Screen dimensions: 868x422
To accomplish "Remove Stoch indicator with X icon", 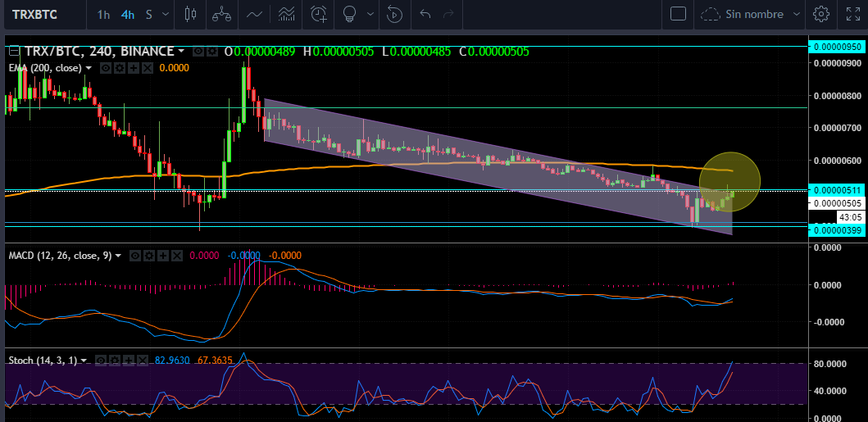I will point(143,361).
